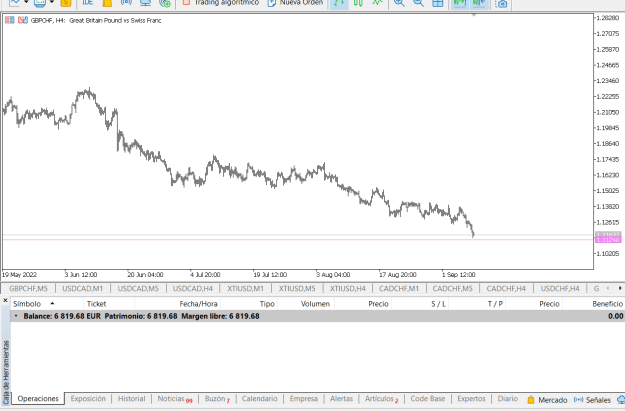Click the IDE MetaEditor toolbar icon
625x411 pixels.
click(87, 2)
